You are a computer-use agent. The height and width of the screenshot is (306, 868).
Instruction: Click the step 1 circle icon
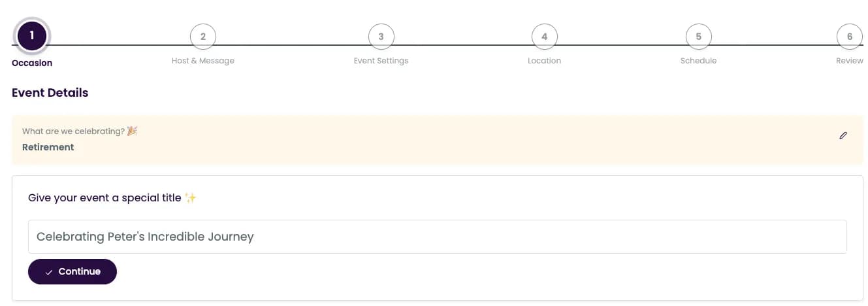tap(31, 35)
